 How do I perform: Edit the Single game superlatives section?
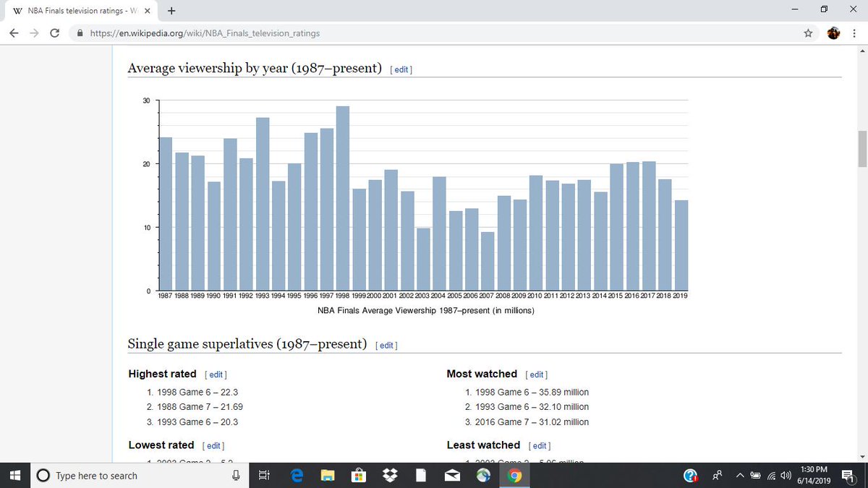[x=386, y=345]
